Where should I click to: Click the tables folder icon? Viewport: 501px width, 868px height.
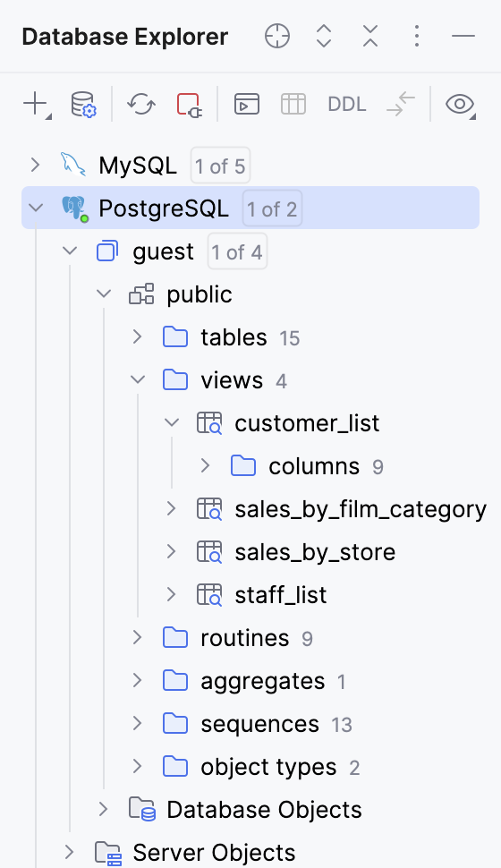[175, 336]
